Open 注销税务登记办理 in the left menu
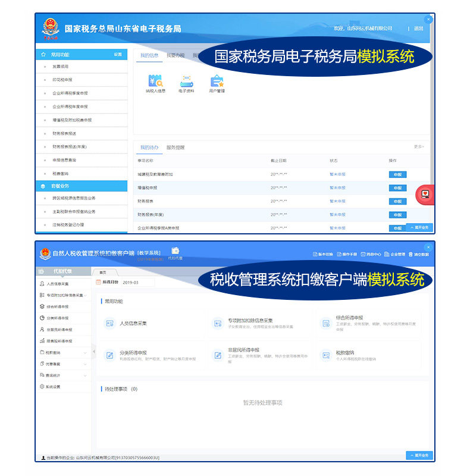 coord(82,225)
